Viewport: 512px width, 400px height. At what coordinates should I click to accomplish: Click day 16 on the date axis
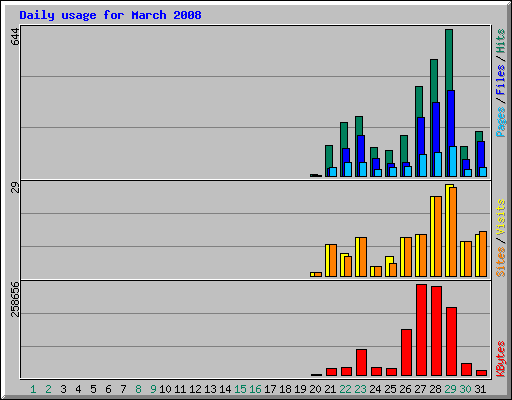255,389
